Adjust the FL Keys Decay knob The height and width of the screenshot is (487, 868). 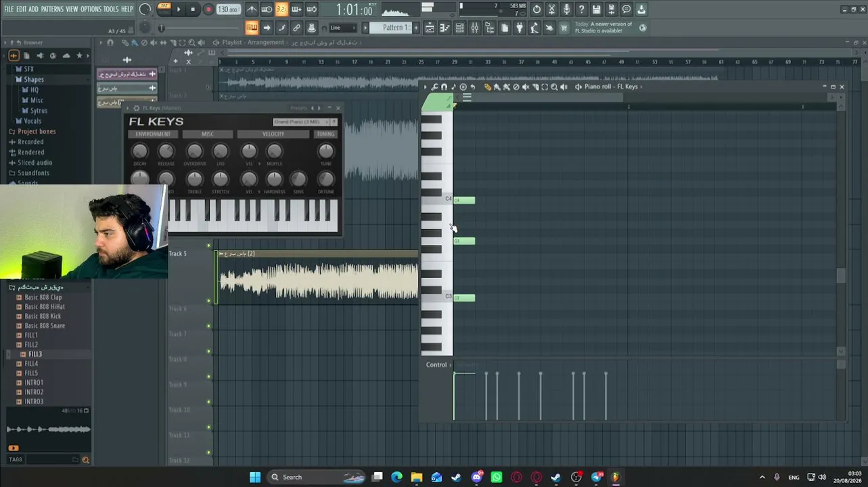(139, 152)
